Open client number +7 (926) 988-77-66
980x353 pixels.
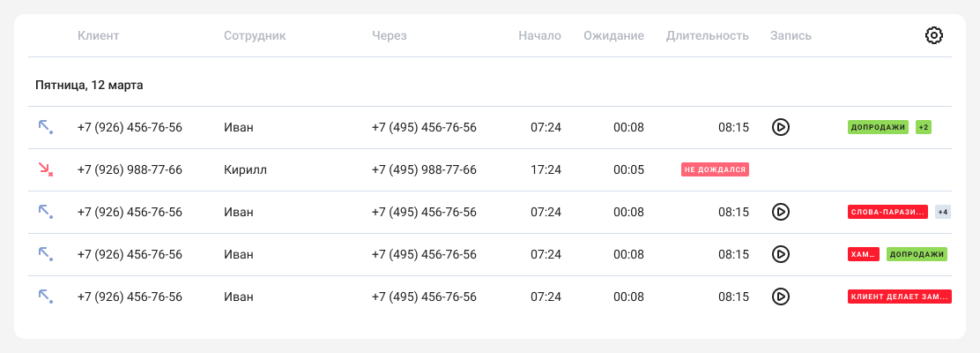point(130,169)
